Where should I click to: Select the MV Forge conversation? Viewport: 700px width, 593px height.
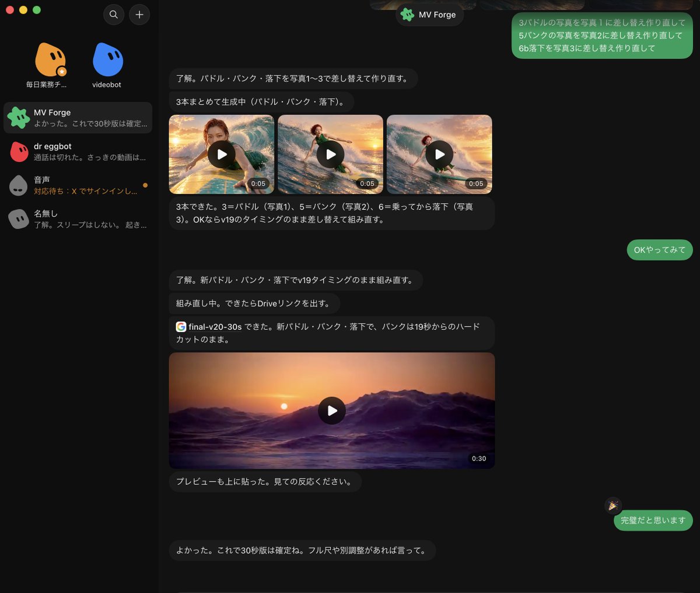tap(78, 118)
